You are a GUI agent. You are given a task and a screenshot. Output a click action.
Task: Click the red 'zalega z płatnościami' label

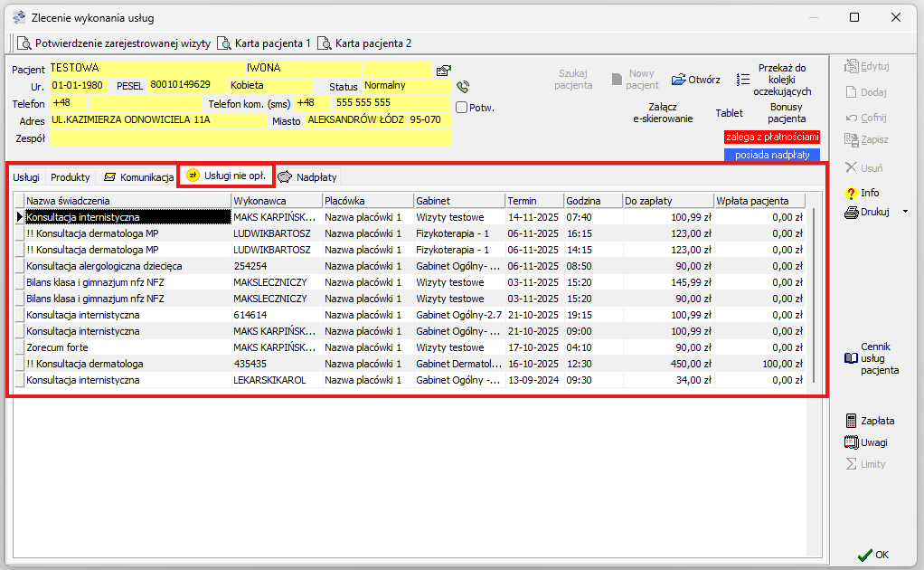coord(771,137)
